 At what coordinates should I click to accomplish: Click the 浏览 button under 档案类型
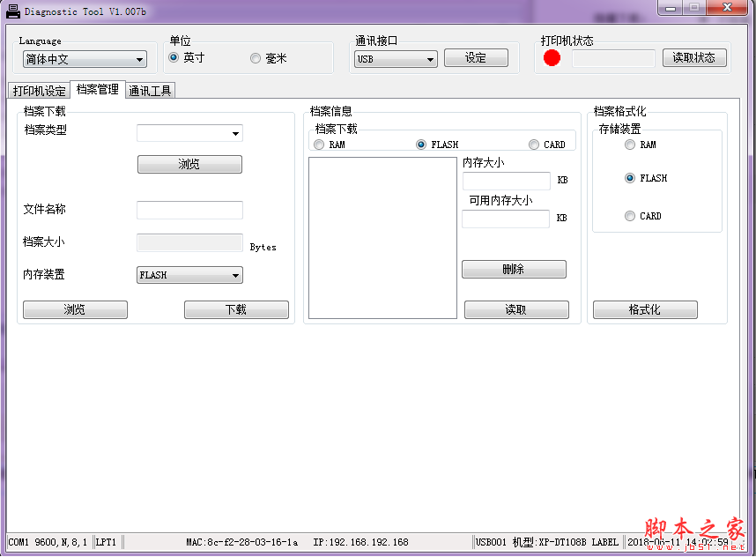(189, 164)
